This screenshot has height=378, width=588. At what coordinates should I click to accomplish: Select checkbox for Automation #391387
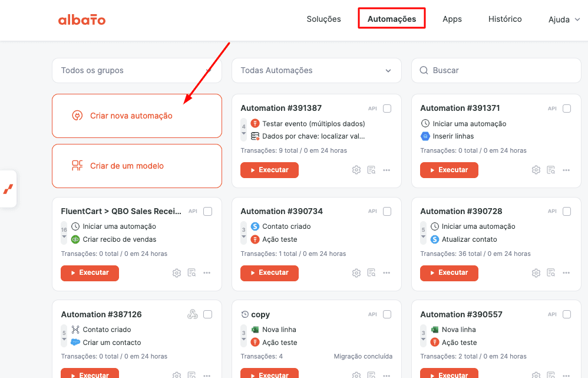coord(387,109)
